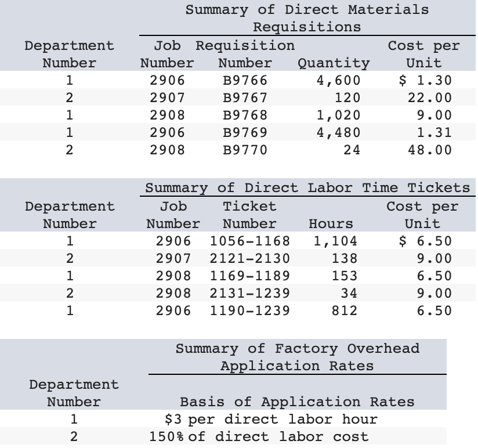Select ticket number 1056-1168
The image size is (478, 448).
249,241
